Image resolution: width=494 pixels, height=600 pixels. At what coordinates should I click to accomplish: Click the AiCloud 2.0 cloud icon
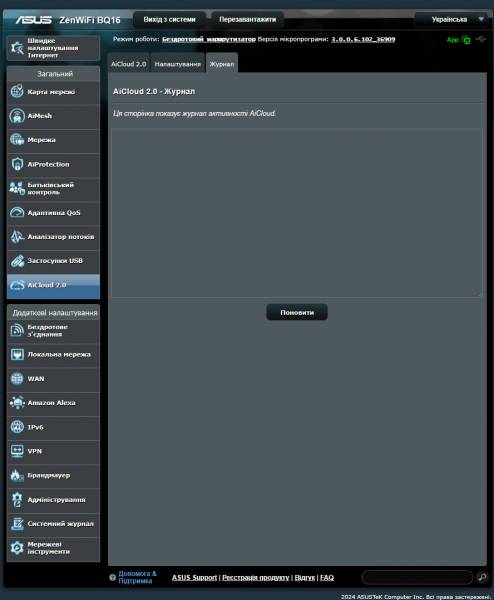coord(17,285)
